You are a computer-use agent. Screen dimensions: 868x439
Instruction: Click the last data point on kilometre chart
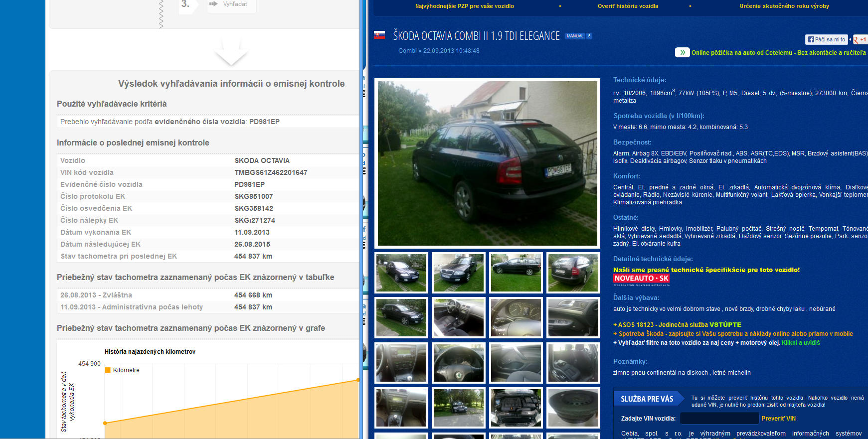pyautogui.click(x=357, y=380)
